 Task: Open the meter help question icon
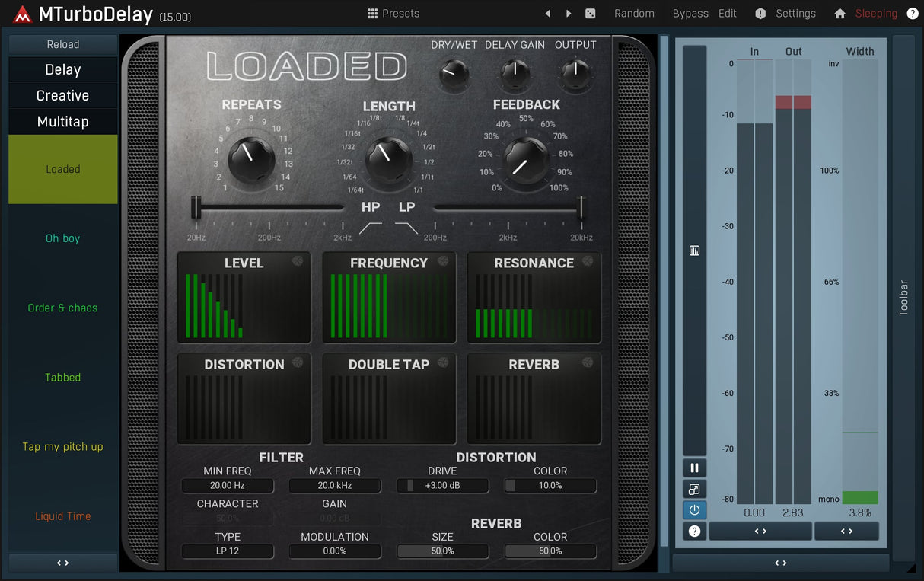tap(694, 532)
